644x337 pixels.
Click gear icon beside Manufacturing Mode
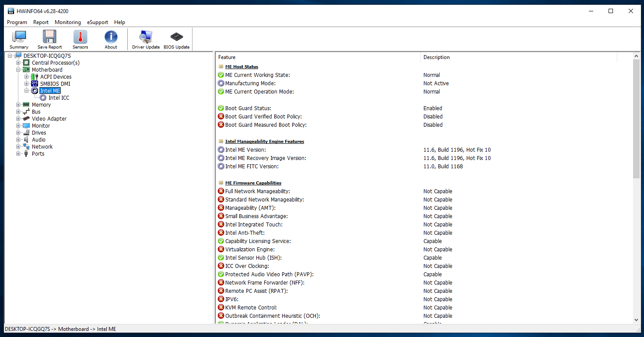pyautogui.click(x=221, y=83)
